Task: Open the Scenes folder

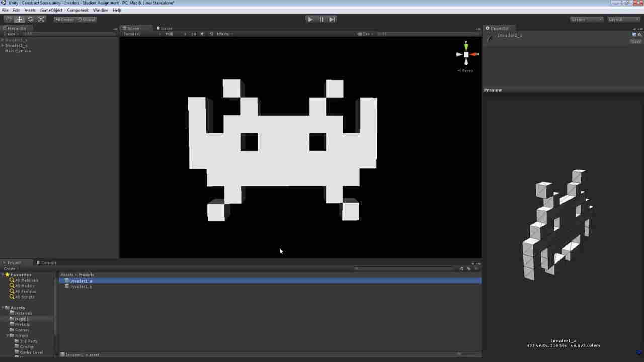Action: (x=22, y=330)
